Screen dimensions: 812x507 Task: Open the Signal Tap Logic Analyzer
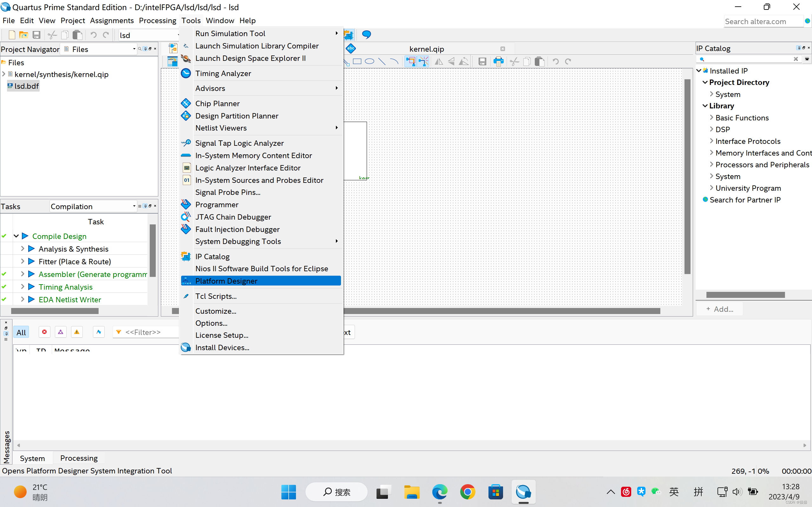[x=239, y=143]
